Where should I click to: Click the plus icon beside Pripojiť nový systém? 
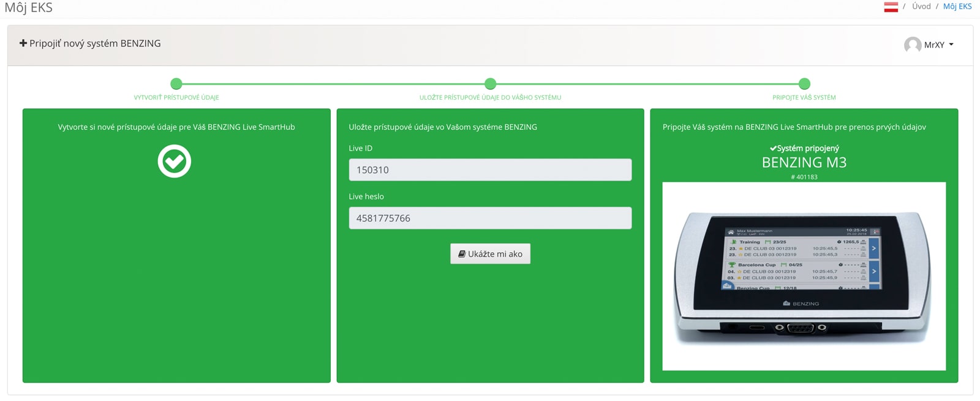click(23, 43)
